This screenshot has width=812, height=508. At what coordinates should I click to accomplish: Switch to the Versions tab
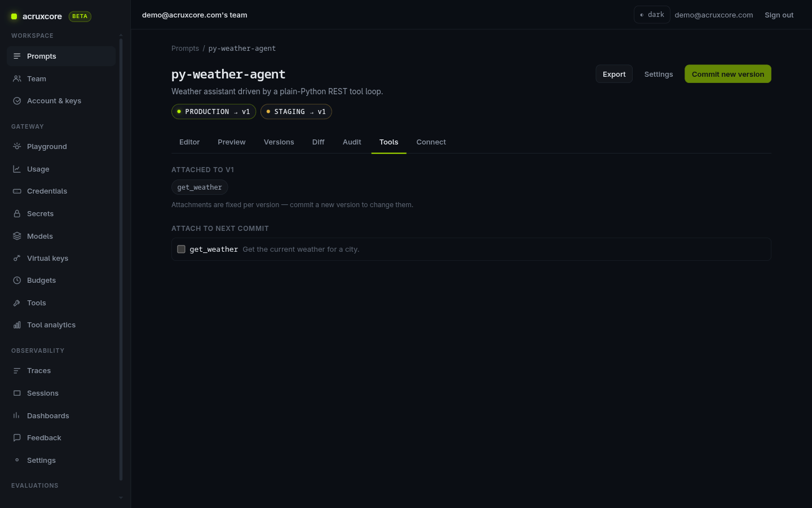(279, 142)
